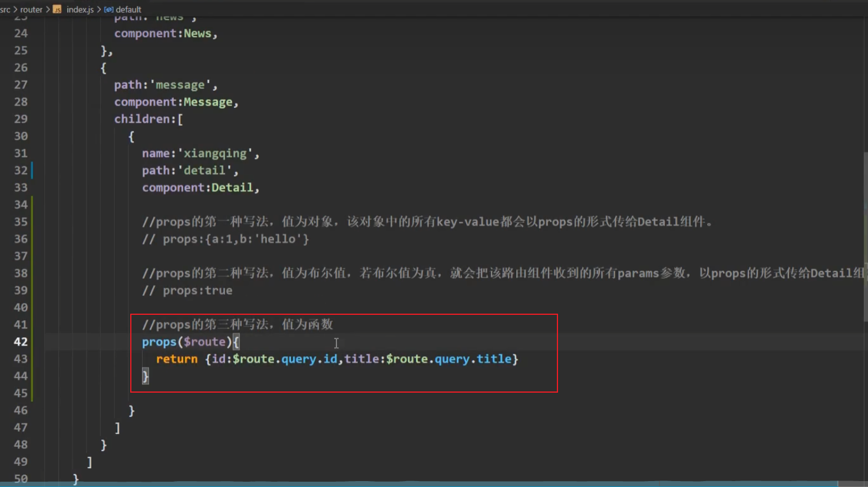Viewport: 868px width, 487px height.
Task: Click line number 46 in gutter
Action: pyautogui.click(x=21, y=410)
